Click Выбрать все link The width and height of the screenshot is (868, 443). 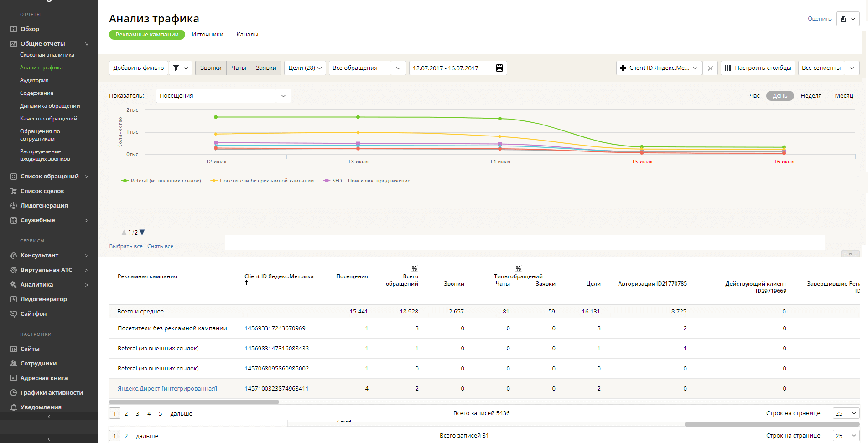(x=126, y=246)
